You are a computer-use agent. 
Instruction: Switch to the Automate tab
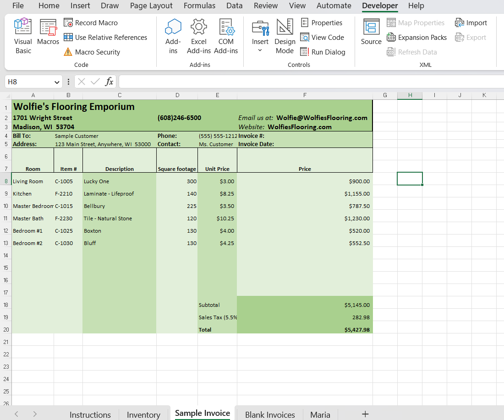334,6
